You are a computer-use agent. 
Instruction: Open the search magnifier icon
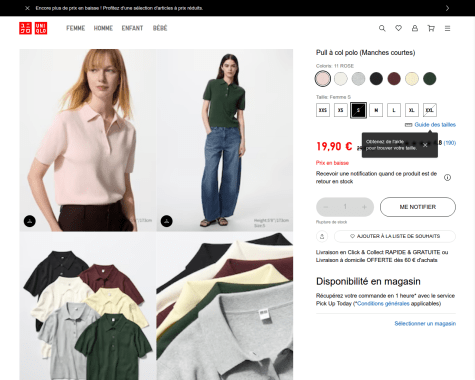(382, 28)
